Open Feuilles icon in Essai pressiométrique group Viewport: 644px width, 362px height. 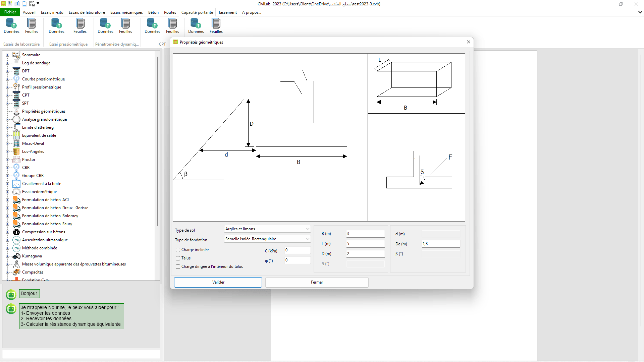click(x=80, y=26)
